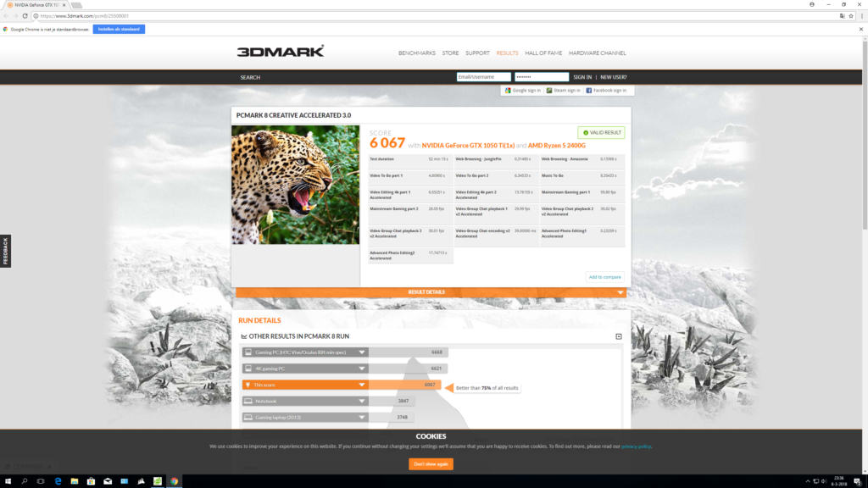Click the address bar URL
Image resolution: width=868 pixels, height=488 pixels.
coord(84,16)
